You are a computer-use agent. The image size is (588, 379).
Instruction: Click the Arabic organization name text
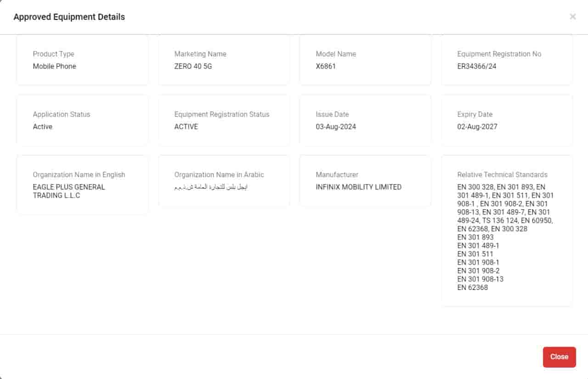click(x=211, y=187)
